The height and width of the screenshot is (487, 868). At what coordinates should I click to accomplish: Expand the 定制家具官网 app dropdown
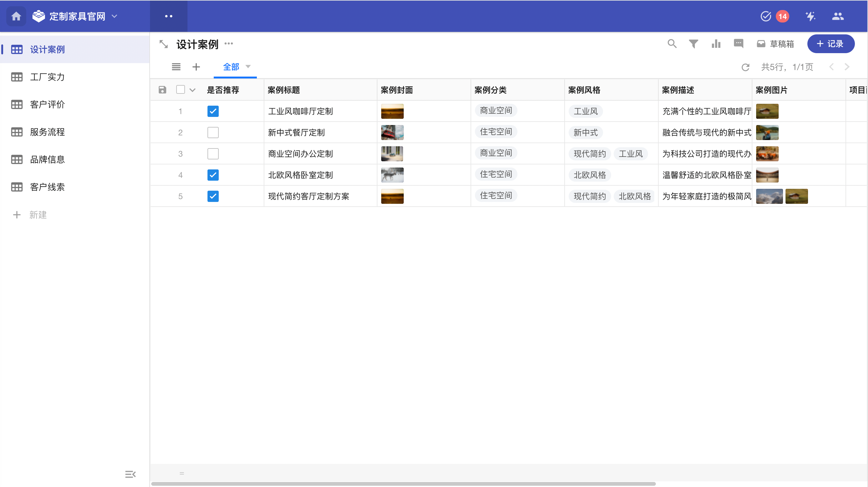(115, 16)
